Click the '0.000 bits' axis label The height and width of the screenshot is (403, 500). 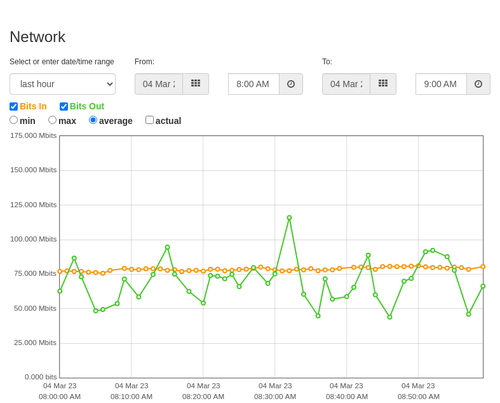tap(41, 377)
